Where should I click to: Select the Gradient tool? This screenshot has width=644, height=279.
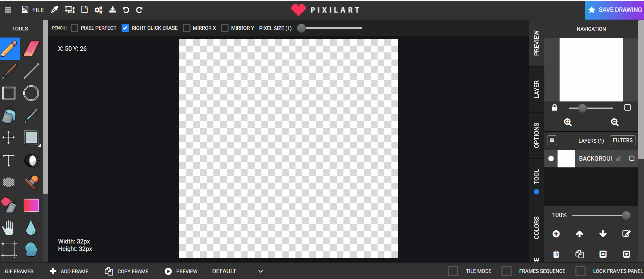click(31, 205)
